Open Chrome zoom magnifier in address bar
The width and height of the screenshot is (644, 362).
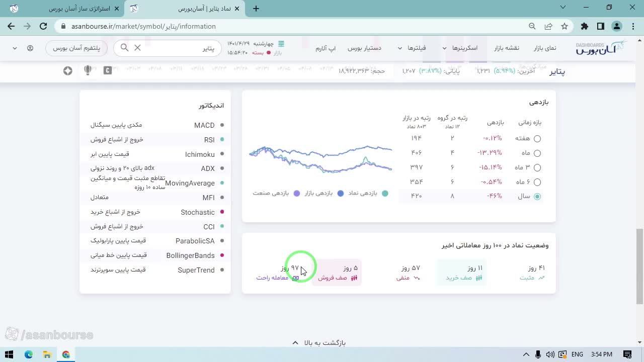pos(532,26)
